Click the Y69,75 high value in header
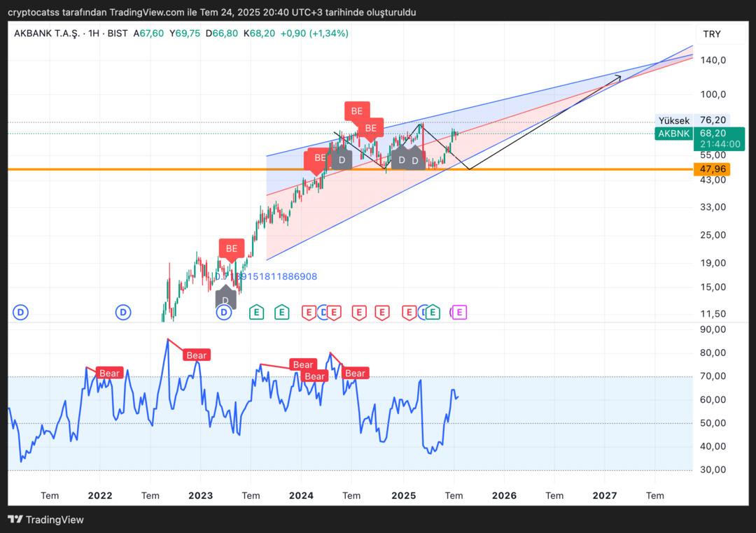The height and width of the screenshot is (533, 756). (x=185, y=34)
